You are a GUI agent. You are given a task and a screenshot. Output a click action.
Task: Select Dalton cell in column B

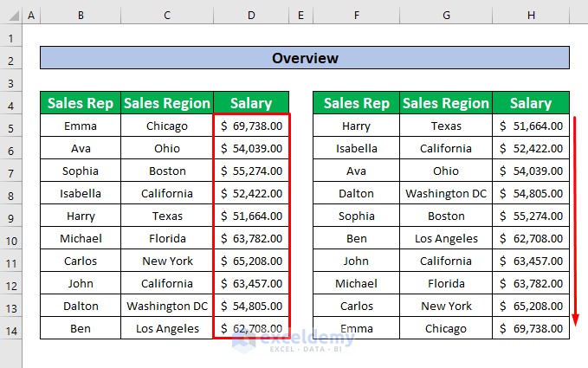81,306
